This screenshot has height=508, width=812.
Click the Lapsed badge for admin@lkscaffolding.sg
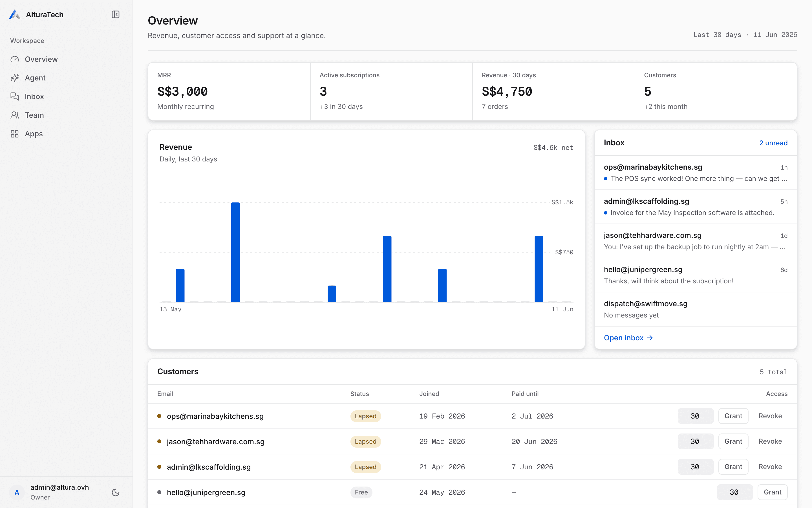click(x=365, y=467)
